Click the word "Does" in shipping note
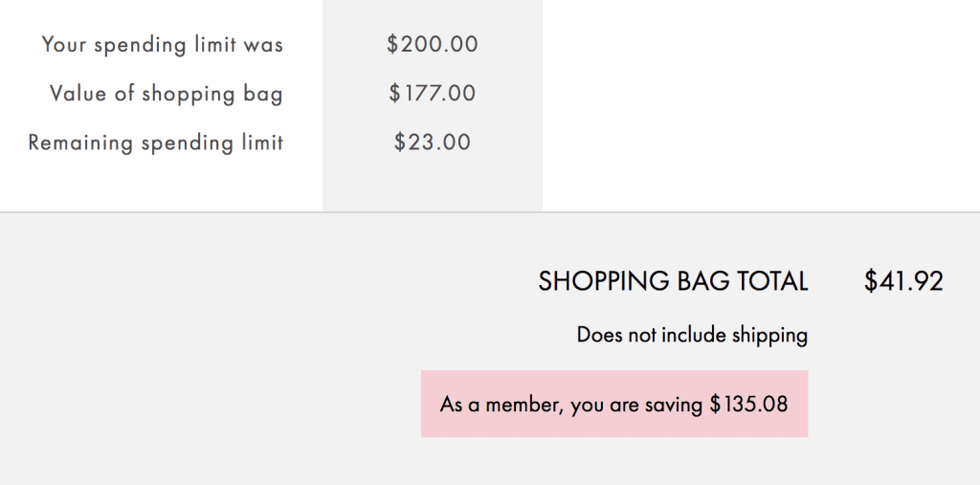 click(x=598, y=335)
